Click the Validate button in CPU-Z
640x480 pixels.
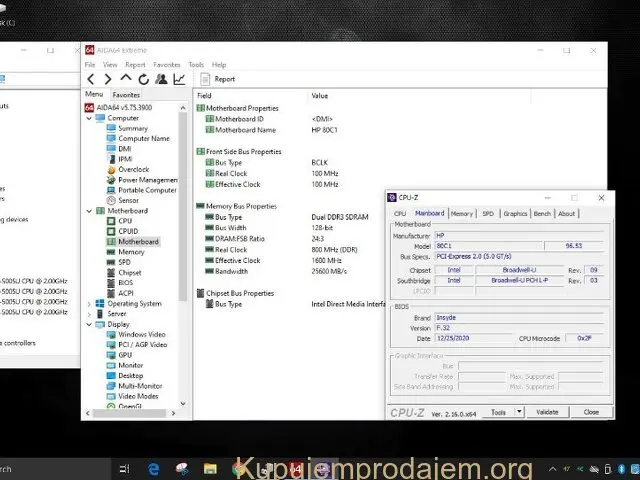(x=547, y=412)
